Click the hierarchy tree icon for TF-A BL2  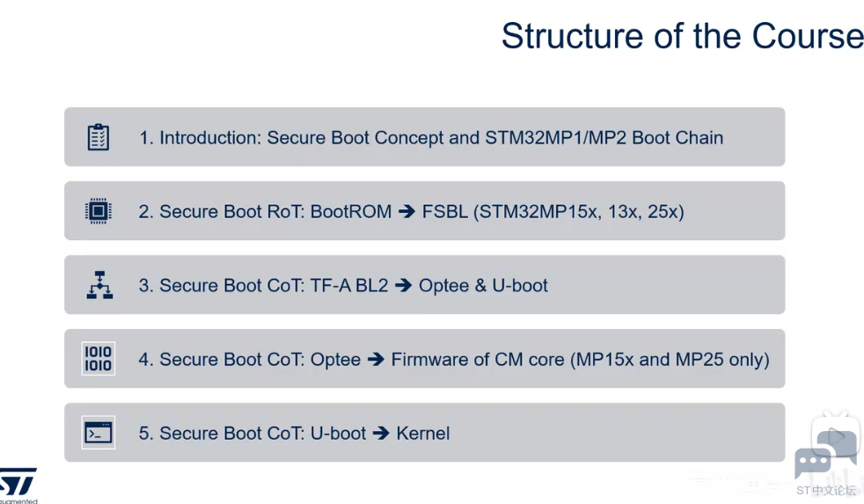99,285
